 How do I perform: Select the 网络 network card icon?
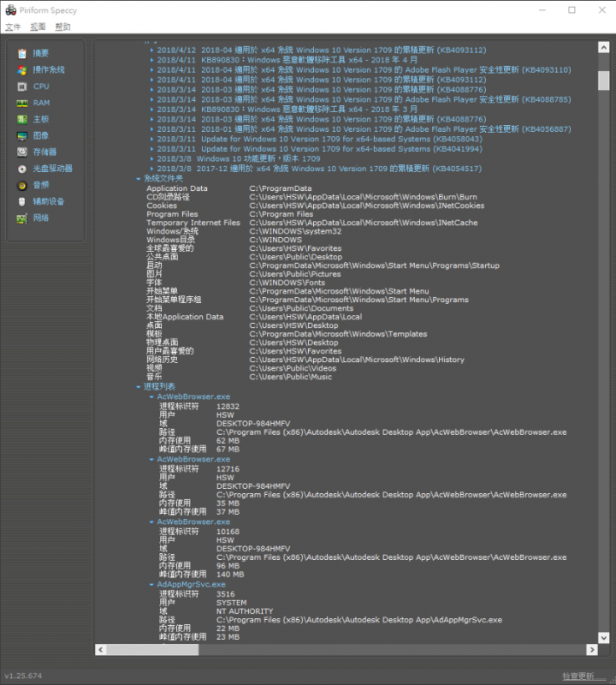click(22, 218)
